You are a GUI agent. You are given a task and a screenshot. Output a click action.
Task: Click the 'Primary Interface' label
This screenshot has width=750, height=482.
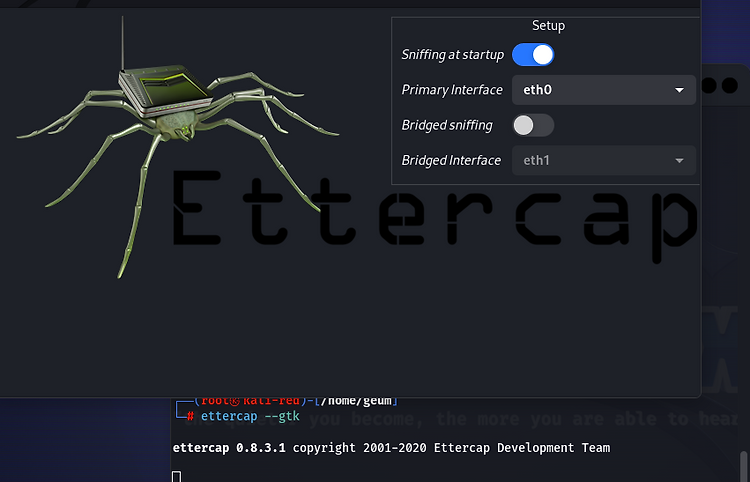click(x=452, y=90)
